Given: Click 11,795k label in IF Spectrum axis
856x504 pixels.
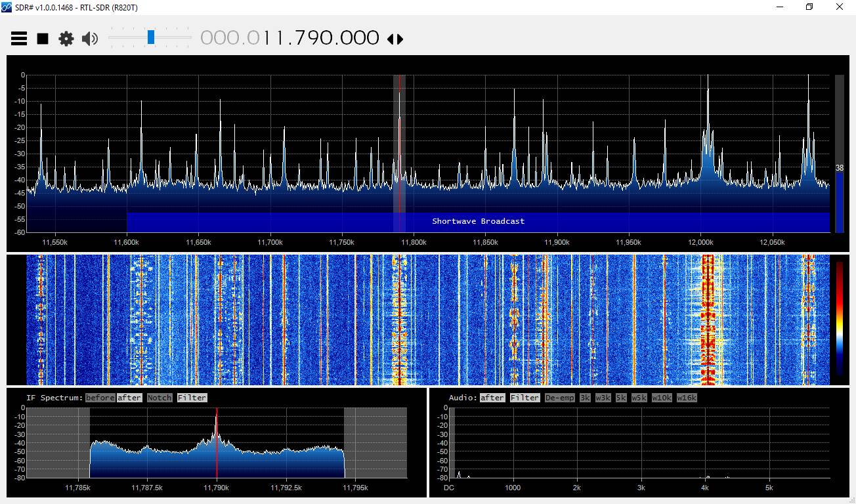Looking at the screenshot, I should point(355,488).
